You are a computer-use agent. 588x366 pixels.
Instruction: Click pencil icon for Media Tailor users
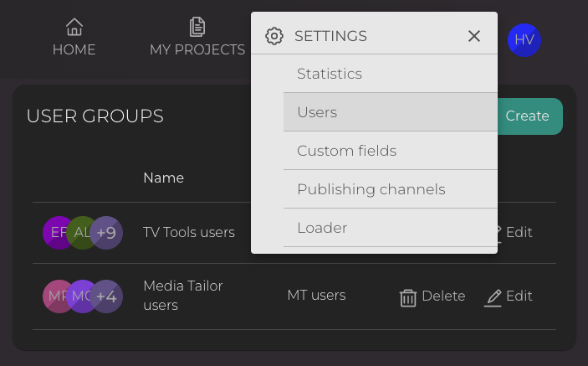493,296
